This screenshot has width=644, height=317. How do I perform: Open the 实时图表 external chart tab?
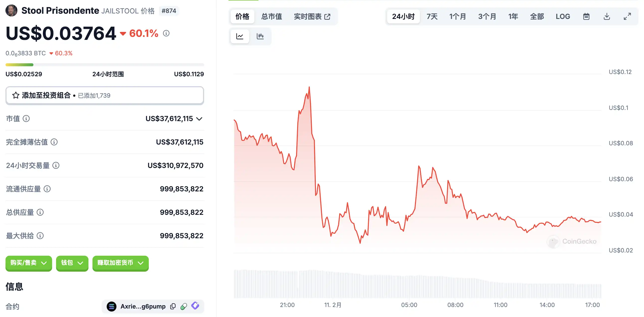[x=312, y=16]
